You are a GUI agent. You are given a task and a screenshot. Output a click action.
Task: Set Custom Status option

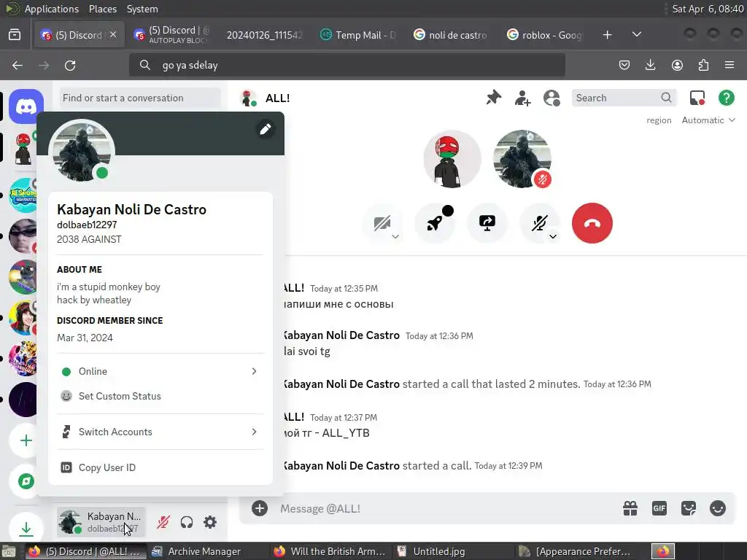pos(160,396)
